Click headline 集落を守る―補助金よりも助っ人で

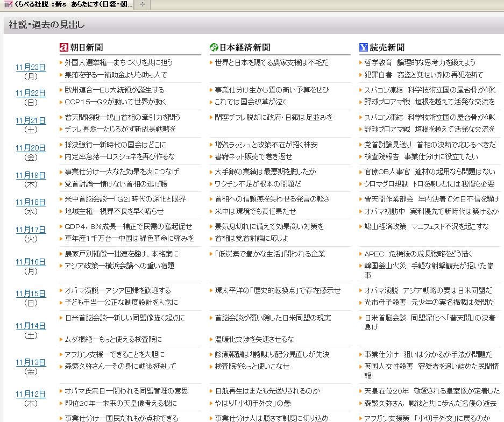tap(116, 75)
